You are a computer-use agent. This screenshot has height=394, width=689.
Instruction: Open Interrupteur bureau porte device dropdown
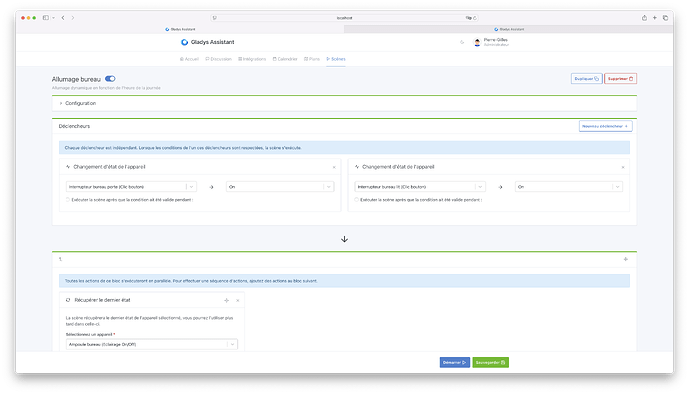tap(131, 187)
